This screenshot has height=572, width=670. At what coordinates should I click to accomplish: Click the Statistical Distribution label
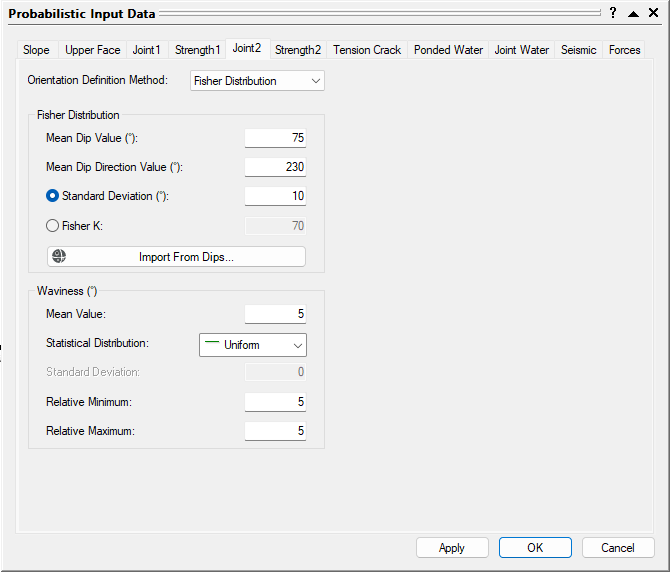pos(97,343)
